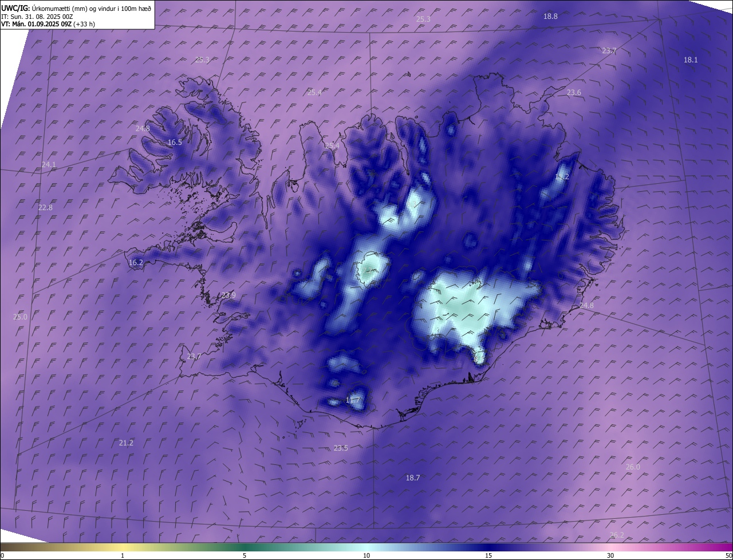Click the legend tick label 0
Viewport: 733px width, 560px height.
point(2,555)
